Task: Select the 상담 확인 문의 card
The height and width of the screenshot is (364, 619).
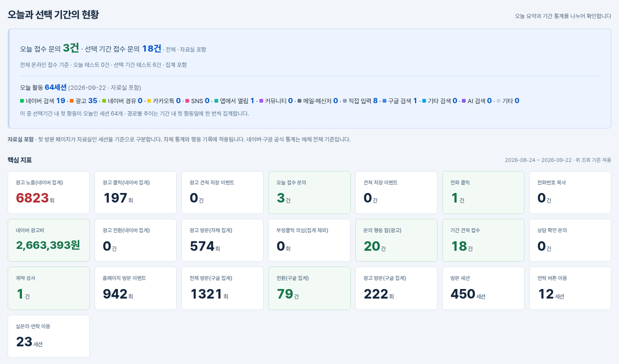Action: (x=570, y=240)
